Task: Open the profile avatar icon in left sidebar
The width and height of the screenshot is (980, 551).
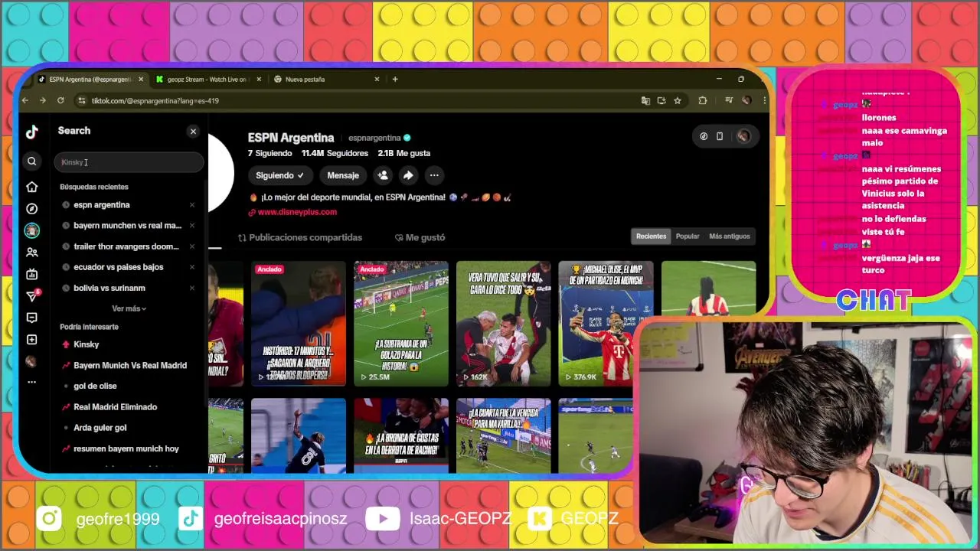Action: pos(31,230)
